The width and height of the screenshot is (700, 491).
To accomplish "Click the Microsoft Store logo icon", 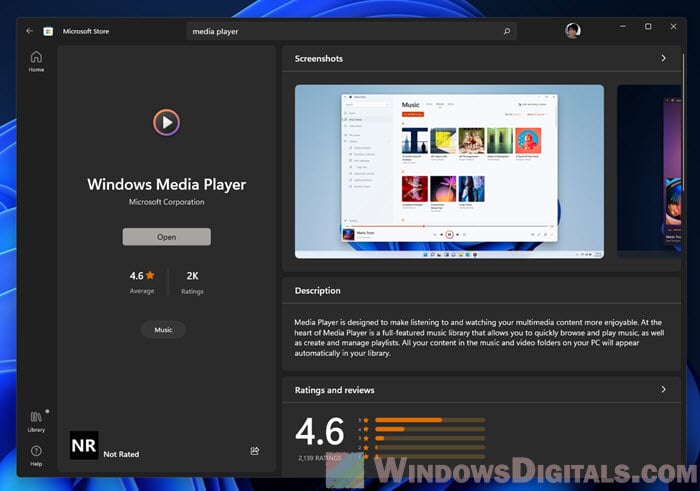I will tap(48, 31).
